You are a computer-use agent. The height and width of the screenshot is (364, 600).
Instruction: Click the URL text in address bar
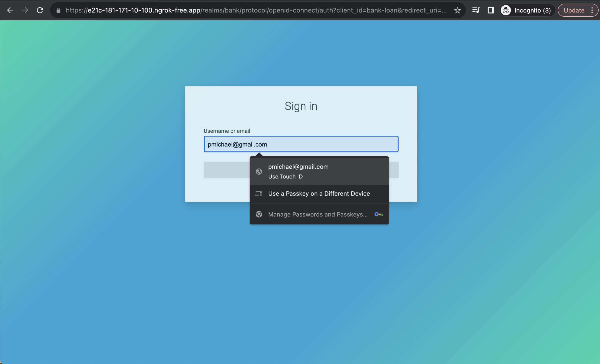(x=256, y=10)
